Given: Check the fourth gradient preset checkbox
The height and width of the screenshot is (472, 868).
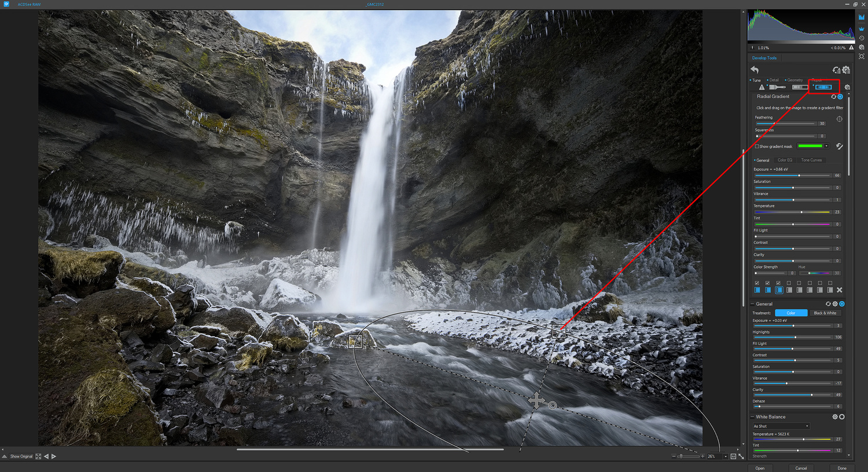Looking at the screenshot, I should [x=789, y=283].
